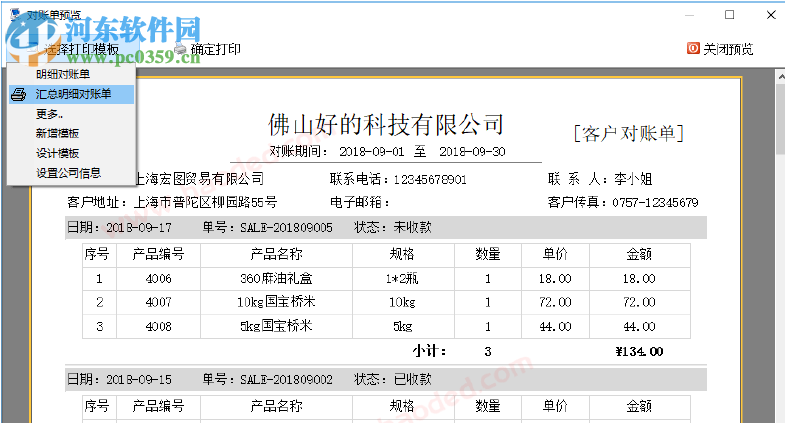Open the 设置公司信息 menu entry

tap(71, 173)
